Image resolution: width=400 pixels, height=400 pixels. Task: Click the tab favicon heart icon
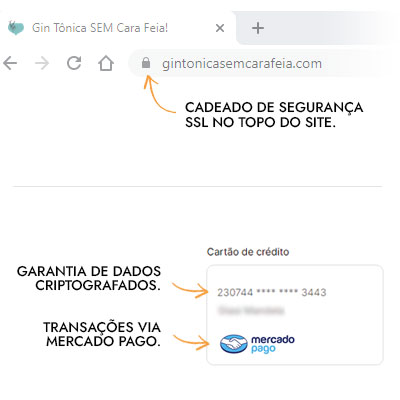[16, 28]
